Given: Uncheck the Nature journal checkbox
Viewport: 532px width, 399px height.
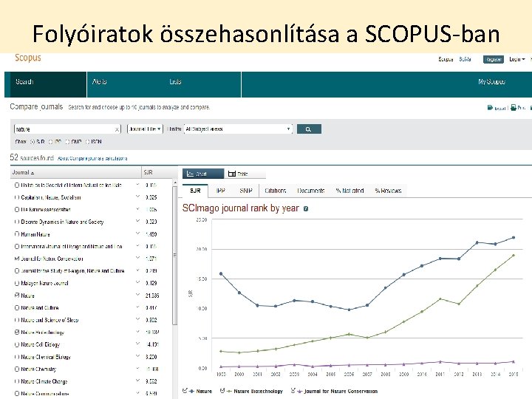Looking at the screenshot, I should [x=16, y=296].
